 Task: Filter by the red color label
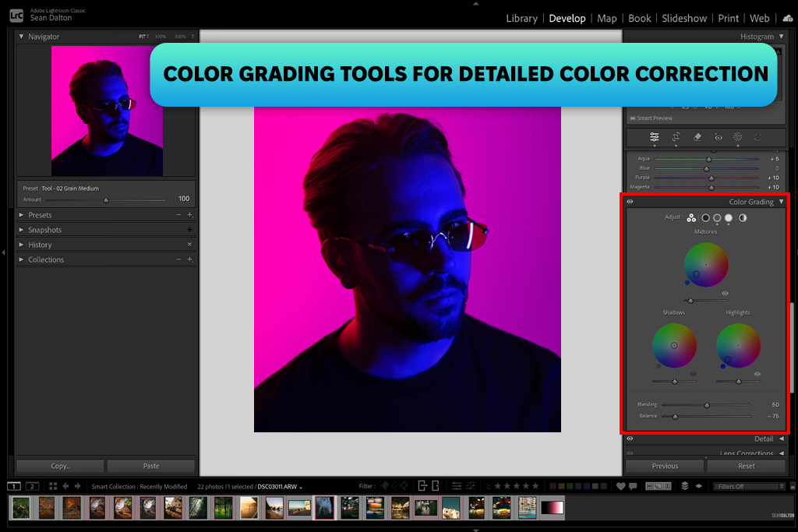pyautogui.click(x=553, y=486)
